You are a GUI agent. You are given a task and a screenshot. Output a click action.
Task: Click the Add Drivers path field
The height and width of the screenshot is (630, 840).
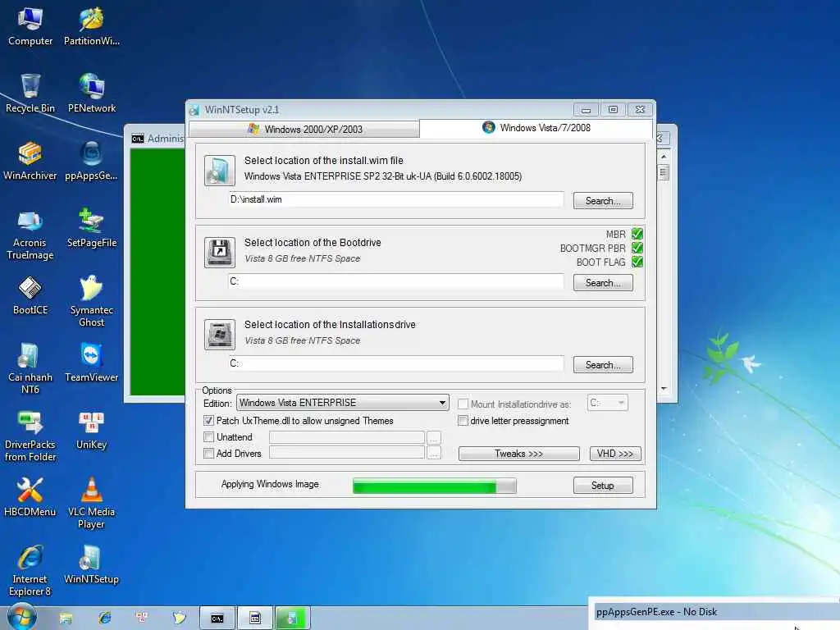[x=347, y=454]
